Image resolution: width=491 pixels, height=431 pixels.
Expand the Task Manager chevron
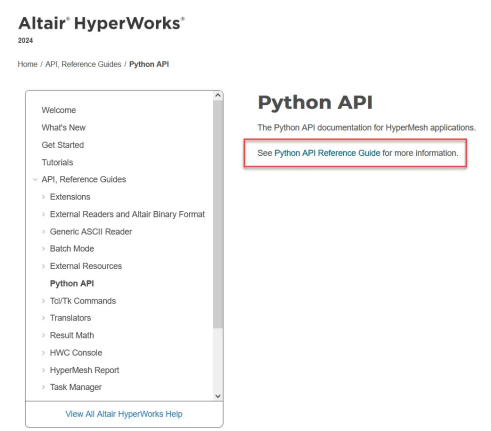tap(43, 387)
